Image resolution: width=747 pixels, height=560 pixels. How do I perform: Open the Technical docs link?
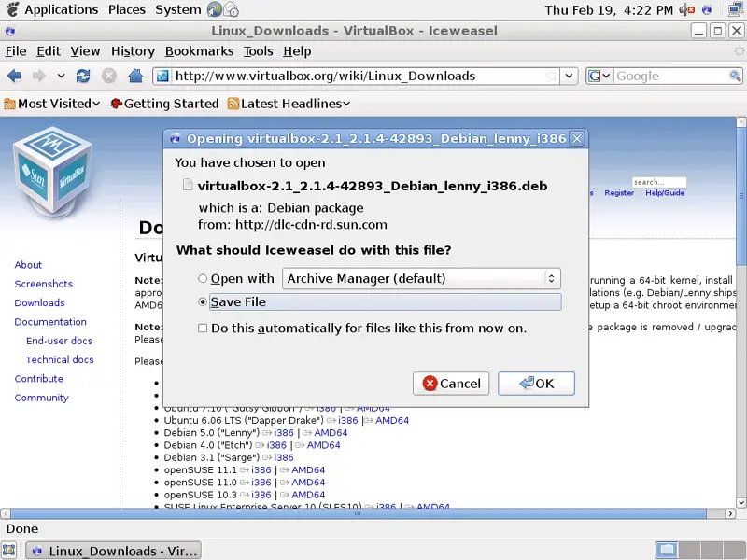click(x=60, y=360)
